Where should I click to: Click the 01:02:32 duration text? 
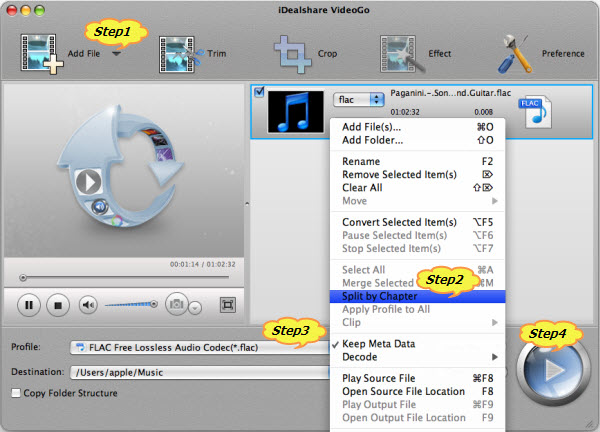[405, 112]
